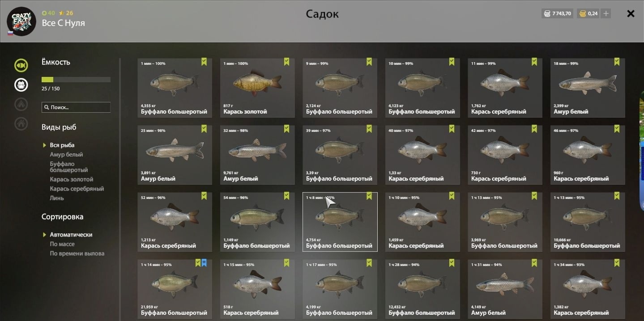644x321 pixels.
Task: Toggle checkmark on the 9,761 kg Амур белый card
Action: [x=286, y=129]
